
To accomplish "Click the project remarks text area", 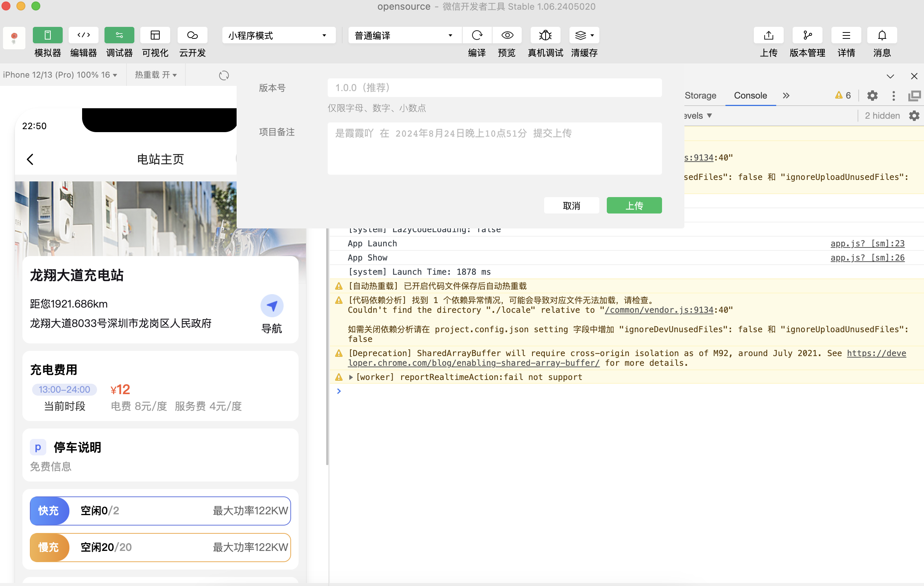I will (x=494, y=148).
